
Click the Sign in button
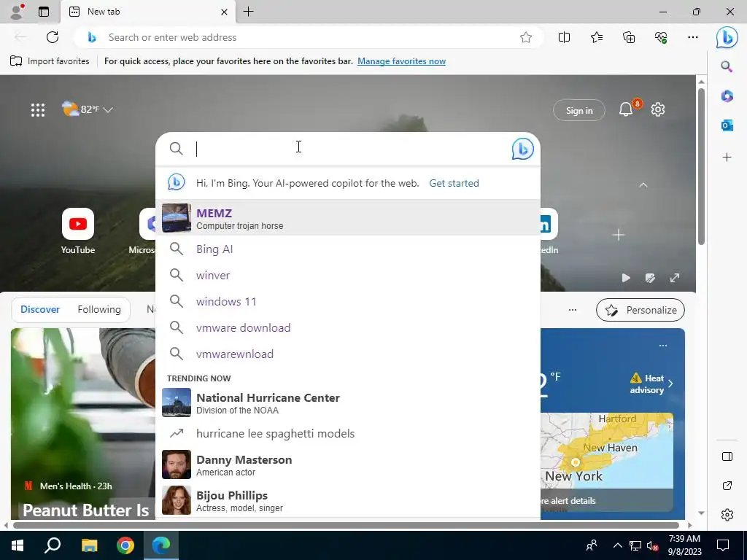(578, 111)
